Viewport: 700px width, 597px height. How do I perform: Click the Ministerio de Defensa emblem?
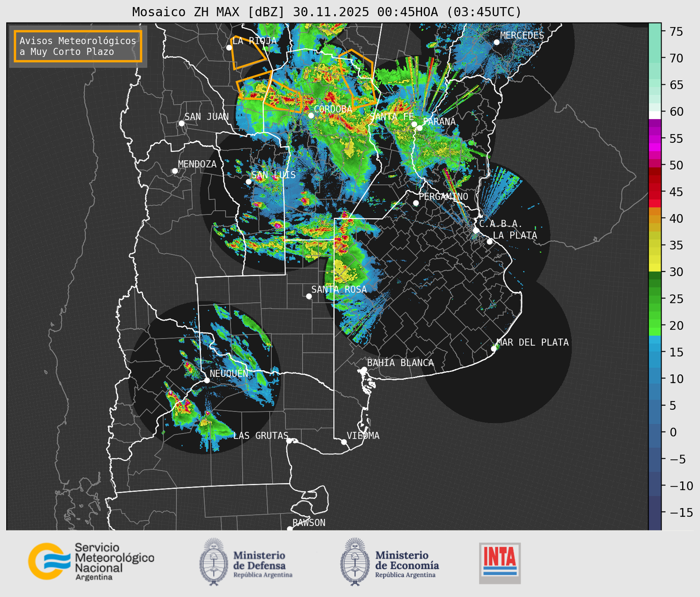214,562
